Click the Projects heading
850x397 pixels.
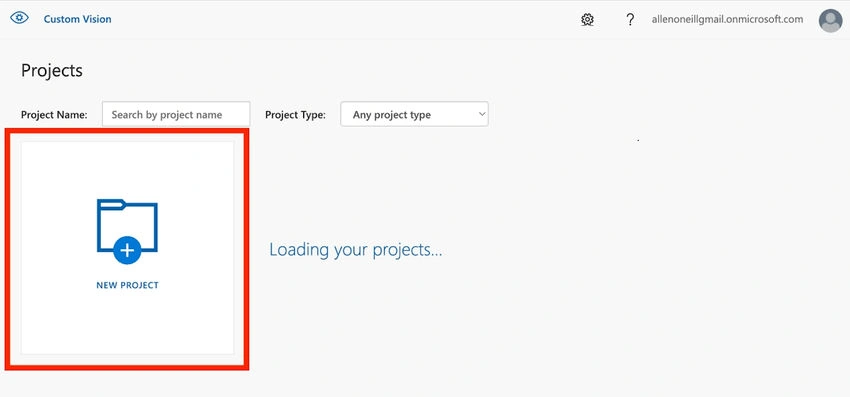(52, 71)
